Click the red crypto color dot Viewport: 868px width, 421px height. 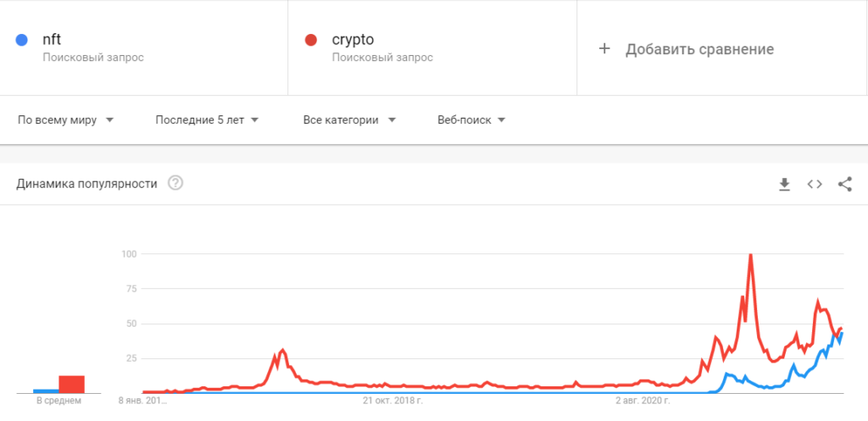tap(310, 40)
